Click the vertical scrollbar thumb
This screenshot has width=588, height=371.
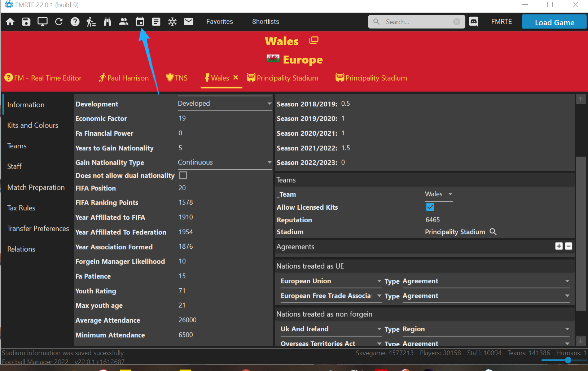(581, 233)
